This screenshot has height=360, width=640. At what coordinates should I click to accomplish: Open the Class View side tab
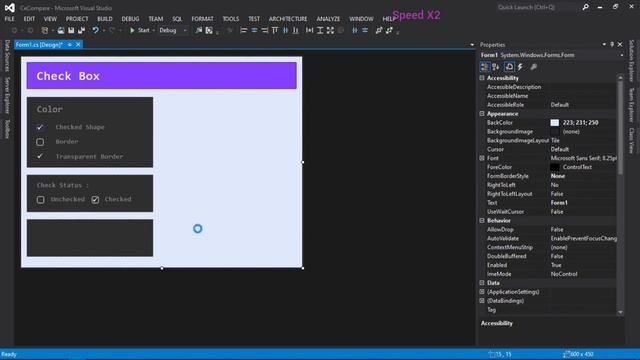tap(631, 140)
